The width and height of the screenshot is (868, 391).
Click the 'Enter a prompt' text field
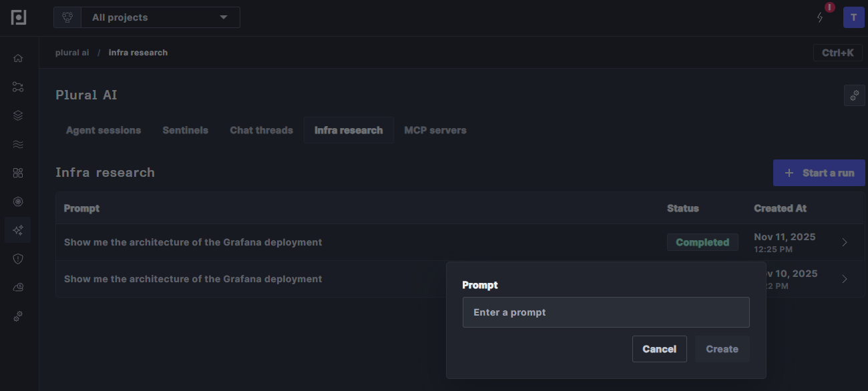pos(606,312)
